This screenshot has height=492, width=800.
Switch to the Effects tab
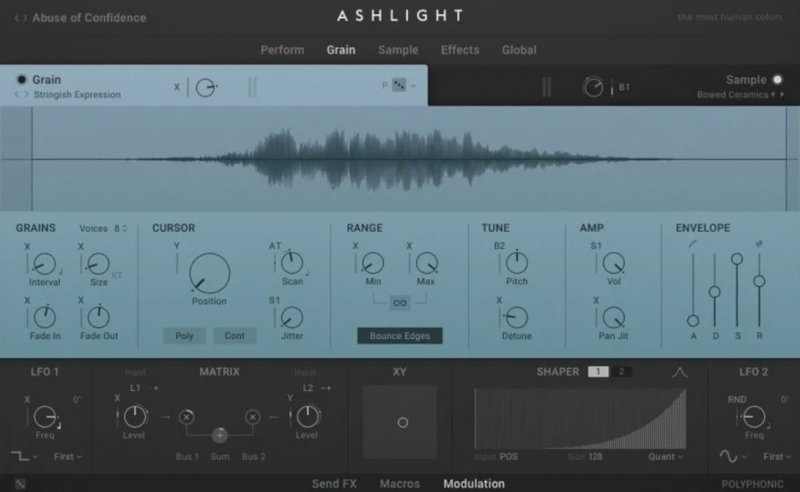click(x=460, y=50)
